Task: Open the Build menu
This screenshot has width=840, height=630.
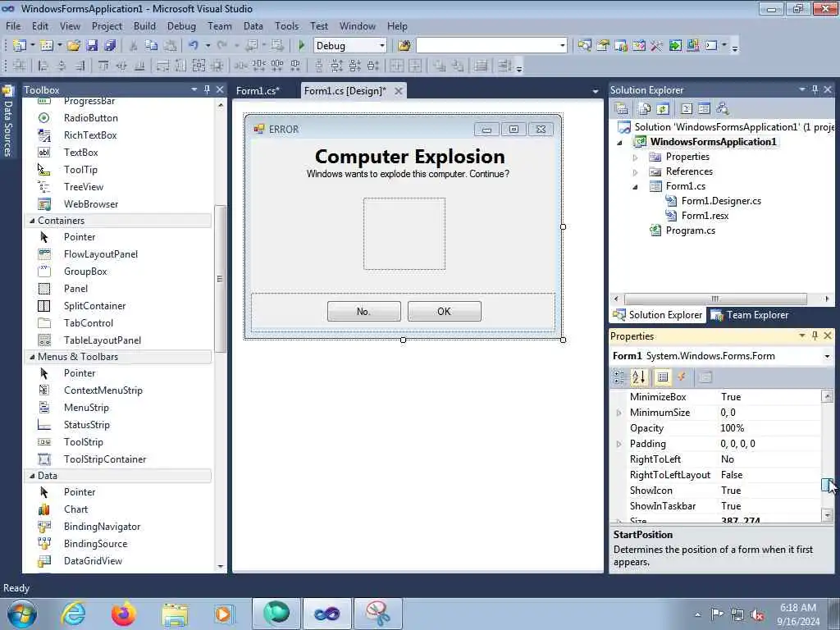Action: click(x=144, y=25)
